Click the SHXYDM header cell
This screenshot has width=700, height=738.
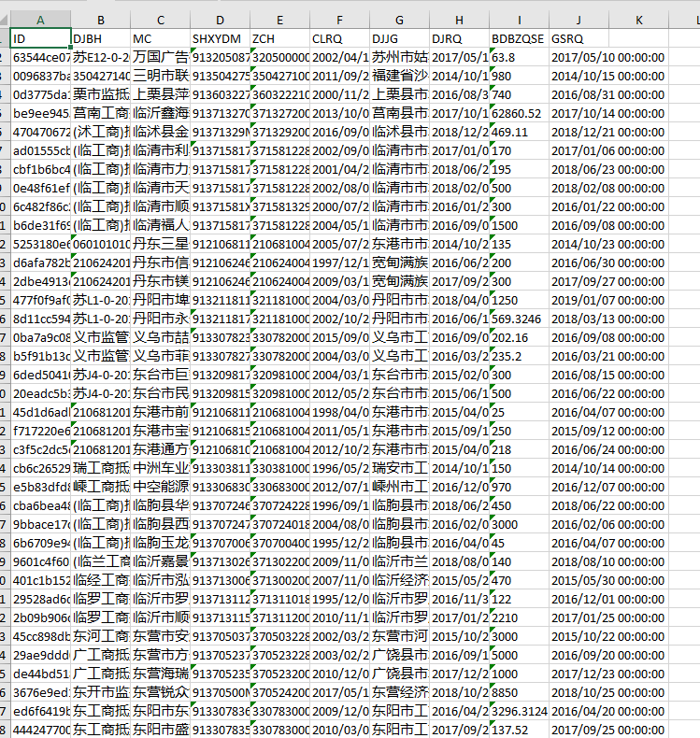[221, 38]
